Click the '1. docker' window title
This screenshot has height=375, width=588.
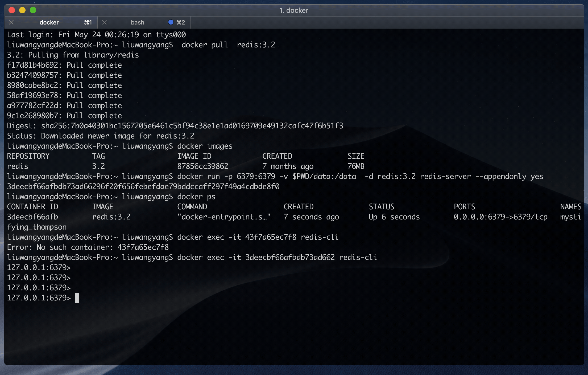tap(294, 10)
